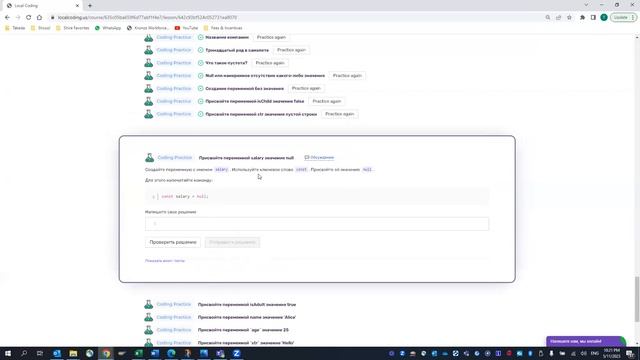Open the YouTube bookmark
Screen dimensions: 640x360
pos(187,28)
